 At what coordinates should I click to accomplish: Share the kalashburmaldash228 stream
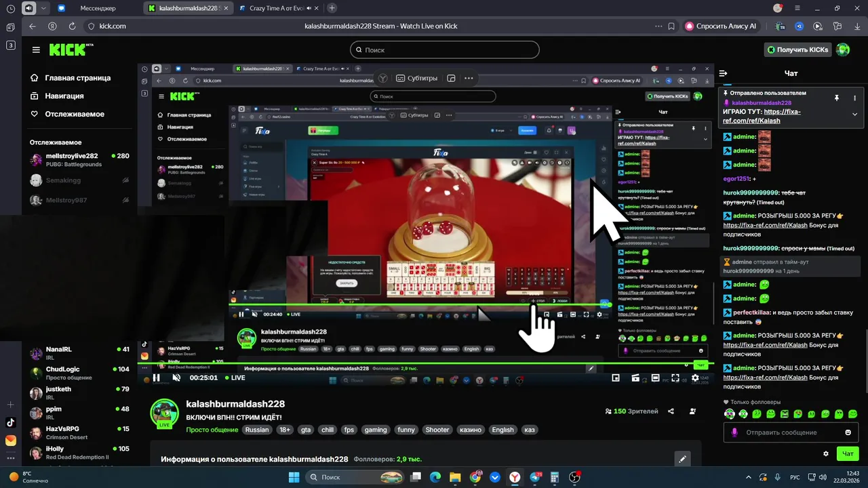tap(671, 411)
